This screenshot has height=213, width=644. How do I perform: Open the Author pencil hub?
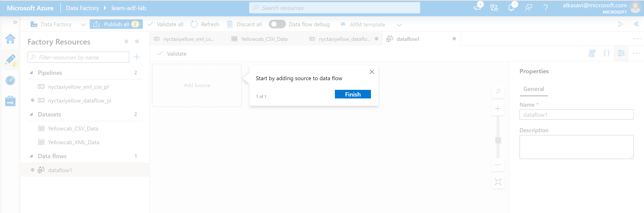[10, 60]
